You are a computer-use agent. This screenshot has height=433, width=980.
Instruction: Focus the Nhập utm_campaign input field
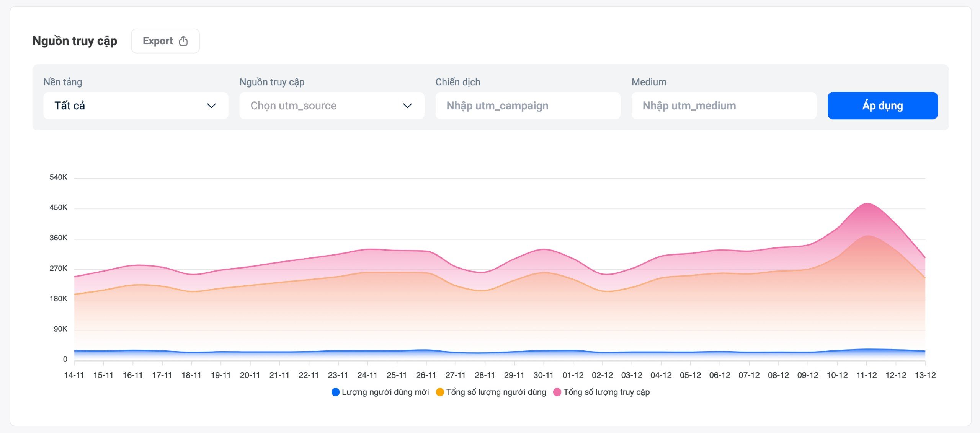528,106
